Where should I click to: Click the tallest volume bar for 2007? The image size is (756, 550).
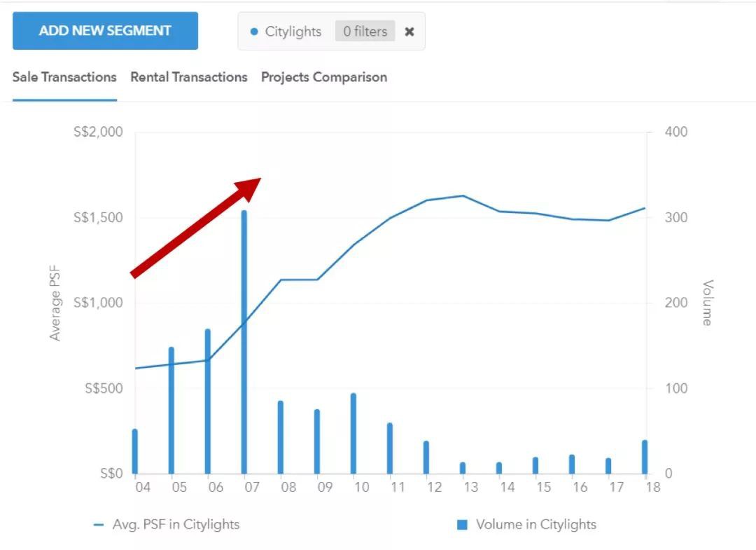(244, 342)
